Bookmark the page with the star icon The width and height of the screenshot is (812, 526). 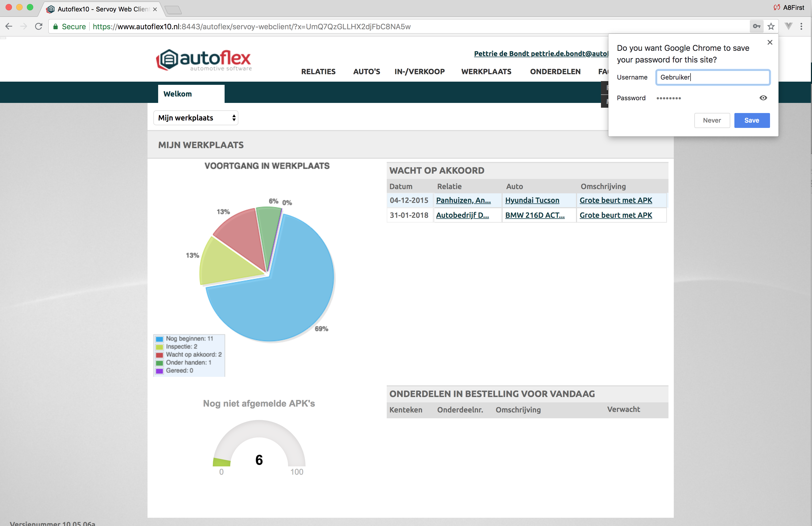tap(771, 27)
